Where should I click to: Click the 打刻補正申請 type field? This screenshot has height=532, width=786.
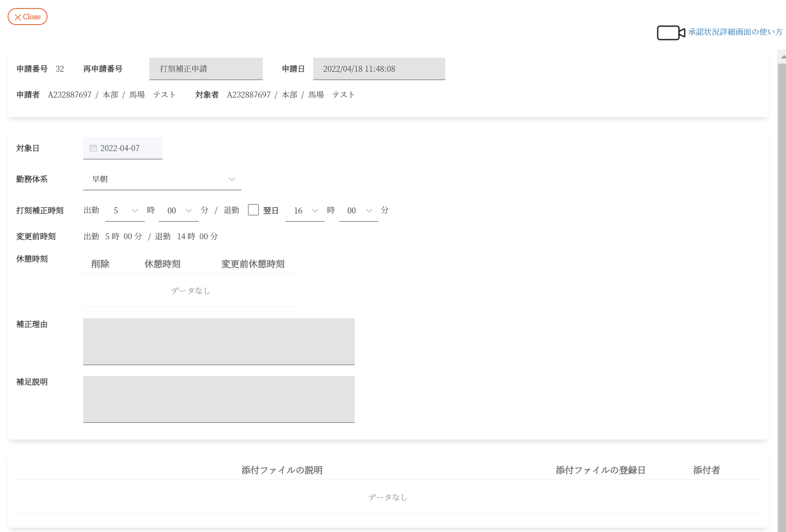pos(206,69)
